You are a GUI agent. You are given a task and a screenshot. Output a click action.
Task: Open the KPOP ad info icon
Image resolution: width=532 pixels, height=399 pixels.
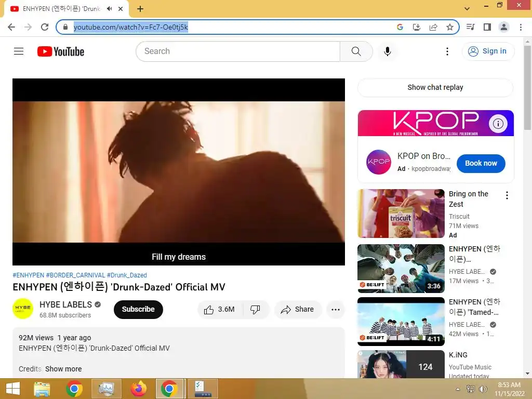click(498, 124)
